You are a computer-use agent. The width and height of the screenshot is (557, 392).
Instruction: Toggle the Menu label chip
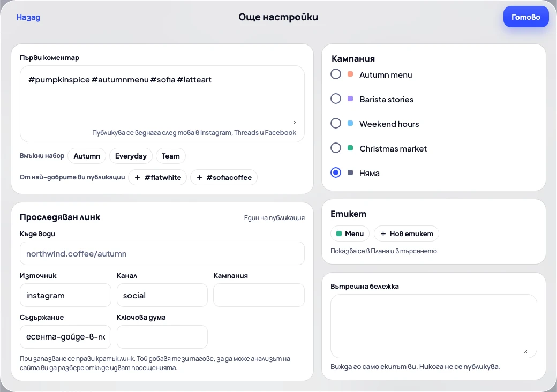tap(350, 233)
